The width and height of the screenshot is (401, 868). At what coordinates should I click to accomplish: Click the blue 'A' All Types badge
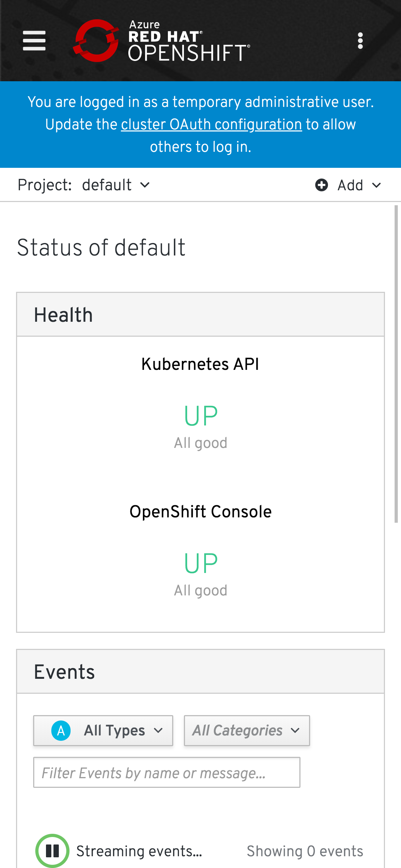(x=61, y=730)
